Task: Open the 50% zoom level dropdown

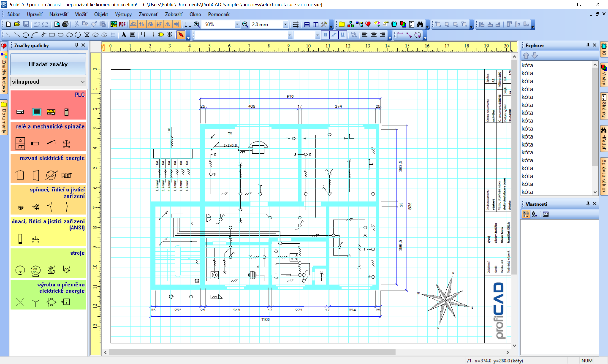Action: coord(237,24)
